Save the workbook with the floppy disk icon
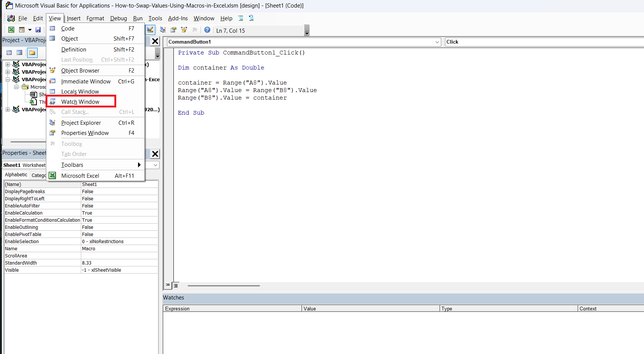Viewport: 644px width, 354px height. click(38, 30)
